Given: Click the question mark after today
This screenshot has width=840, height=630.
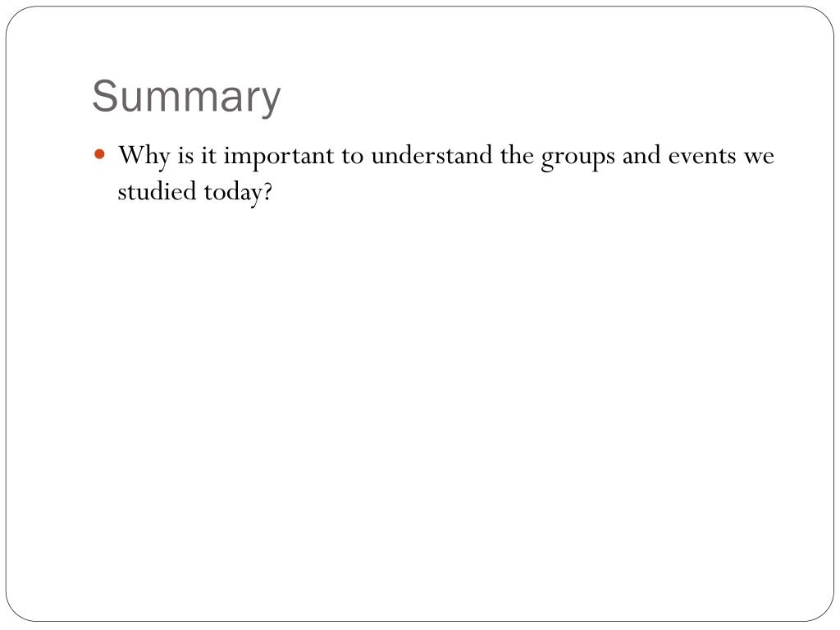Looking at the screenshot, I should pyautogui.click(x=267, y=192).
